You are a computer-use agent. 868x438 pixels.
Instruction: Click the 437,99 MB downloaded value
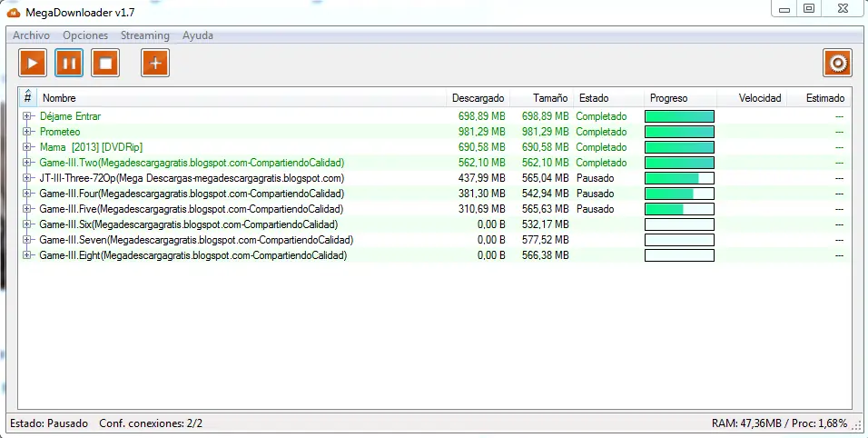pyautogui.click(x=481, y=178)
